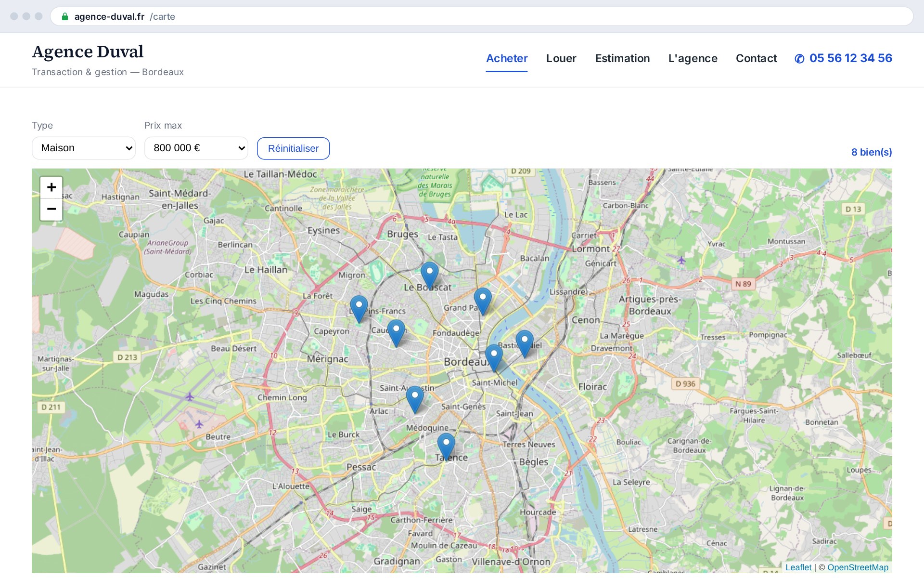Go to the Acheter tab
This screenshot has width=924, height=578.
pyautogui.click(x=507, y=58)
